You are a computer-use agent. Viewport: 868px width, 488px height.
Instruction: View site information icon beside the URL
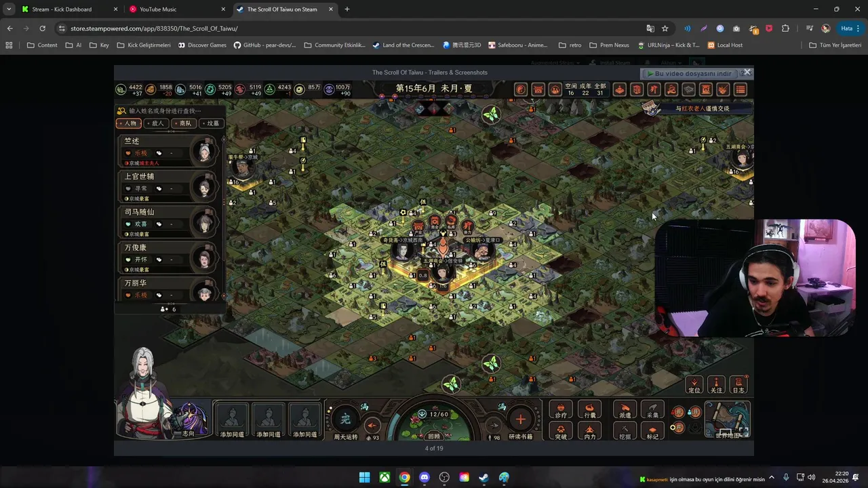pos(62,28)
